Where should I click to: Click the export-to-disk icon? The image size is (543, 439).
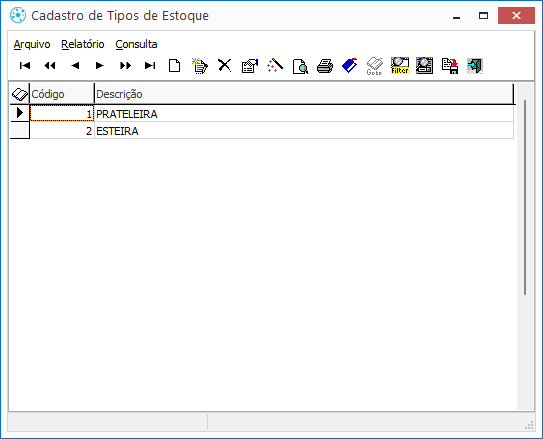[x=450, y=66]
